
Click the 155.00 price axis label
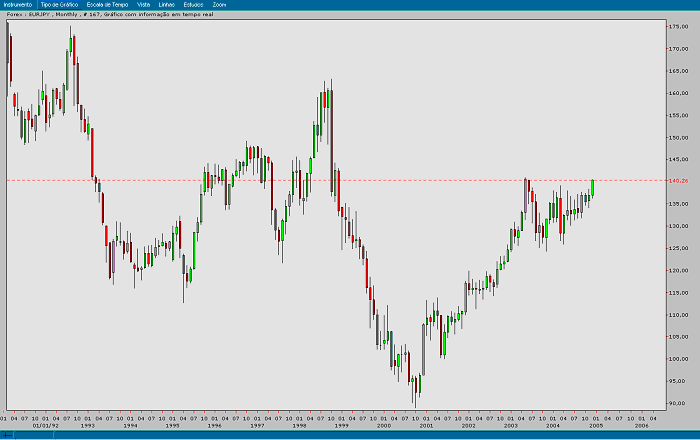[679, 115]
